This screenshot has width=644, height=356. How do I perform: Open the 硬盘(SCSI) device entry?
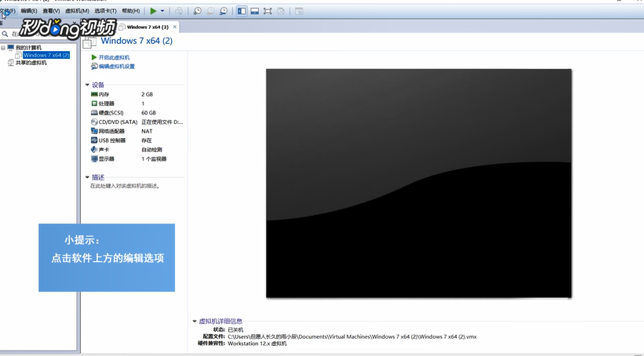pyautogui.click(x=111, y=113)
